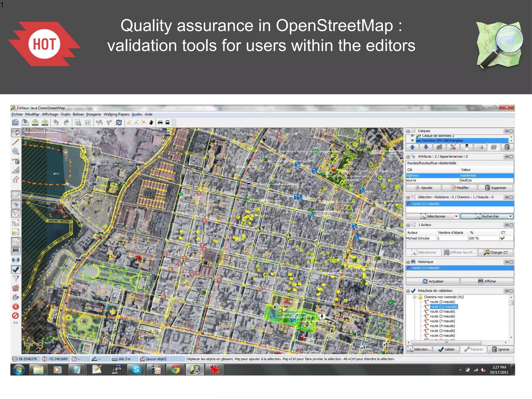Toggle the history panel button in left sidebar
Image resolution: width=532 pixels, height=399 pixels.
16,251
